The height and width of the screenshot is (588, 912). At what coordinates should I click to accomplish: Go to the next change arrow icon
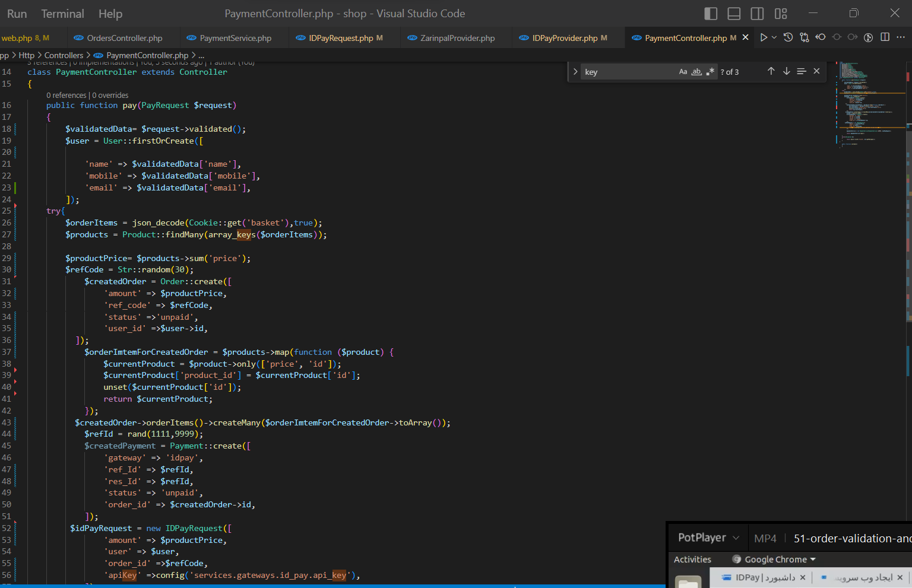(853, 37)
